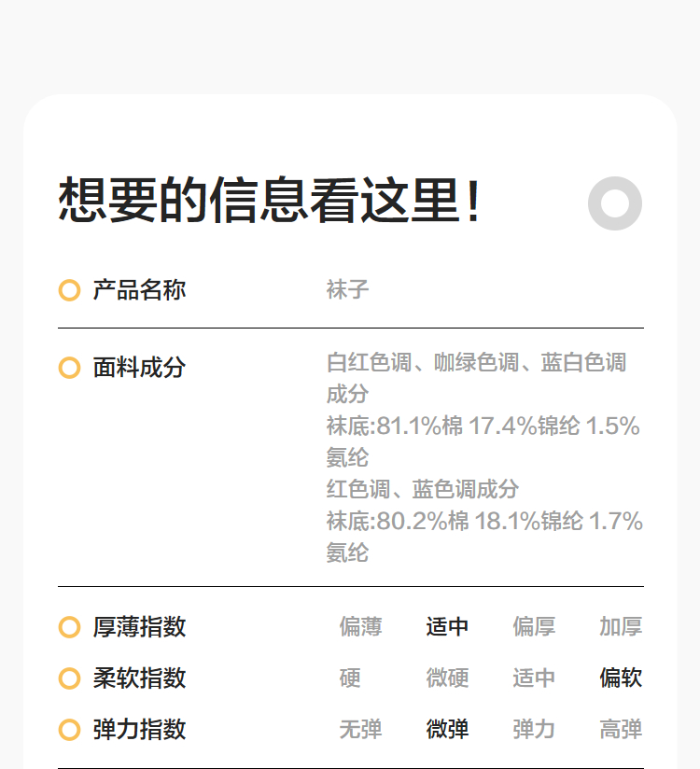
Task: Pick 微硬 softness option
Action: point(447,678)
